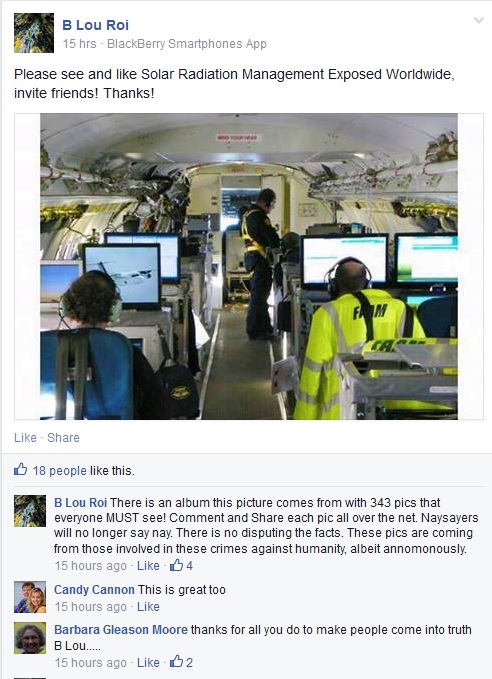The width and height of the screenshot is (492, 679).
Task: Click Candy Cannon's avatar picture
Action: pos(30,597)
